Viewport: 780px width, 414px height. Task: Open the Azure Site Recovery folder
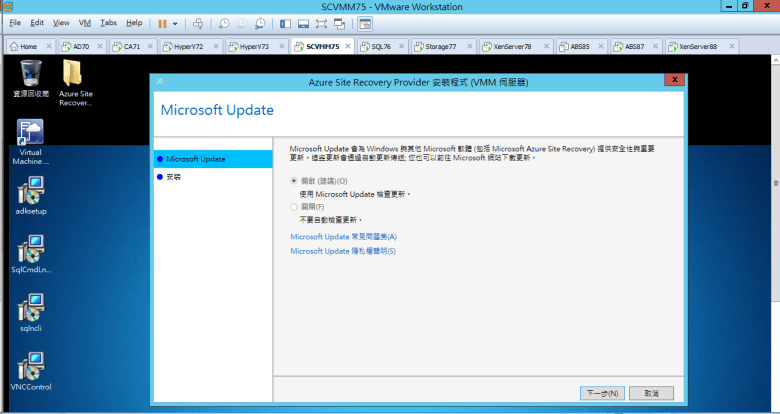point(75,73)
